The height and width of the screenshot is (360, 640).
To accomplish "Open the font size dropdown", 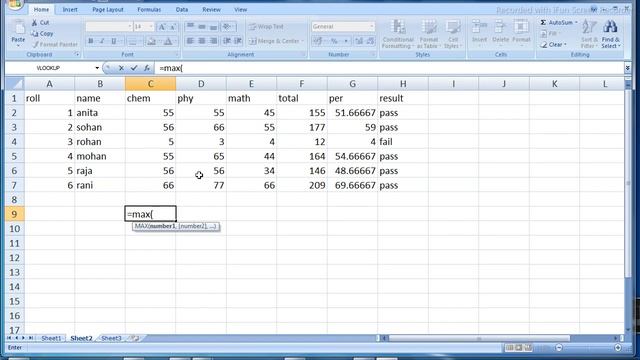I will pyautogui.click(x=151, y=27).
